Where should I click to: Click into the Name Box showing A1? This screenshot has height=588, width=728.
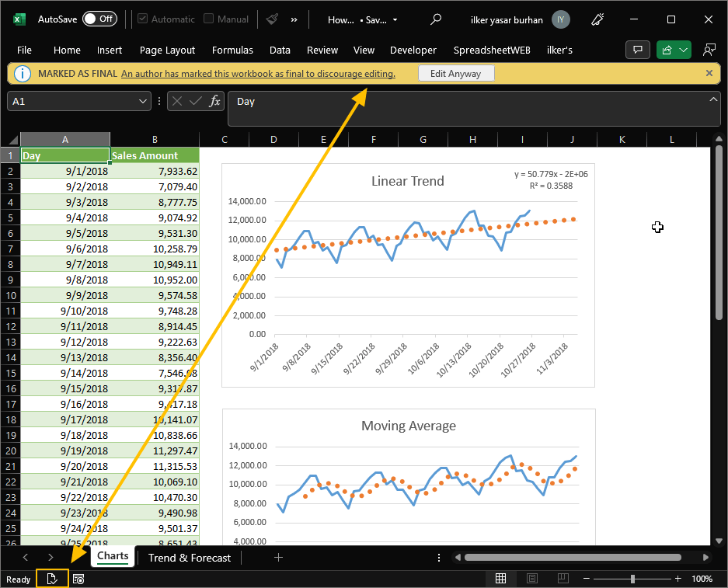point(72,101)
